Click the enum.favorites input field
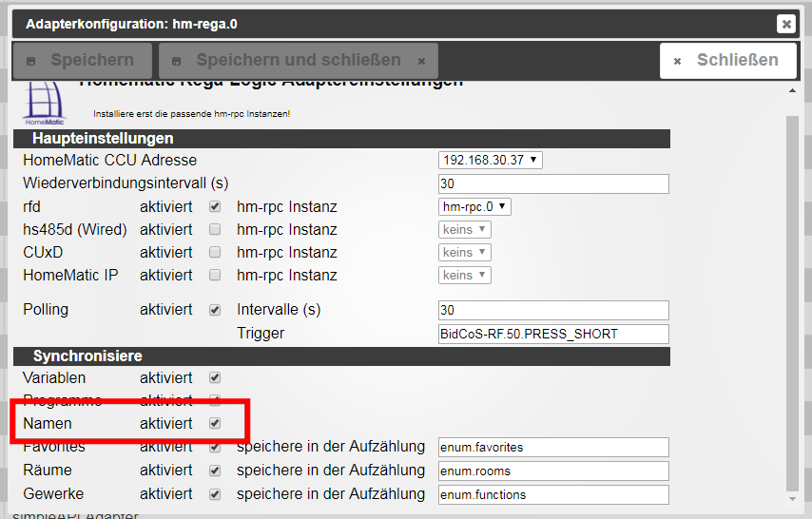The image size is (812, 519). [553, 447]
